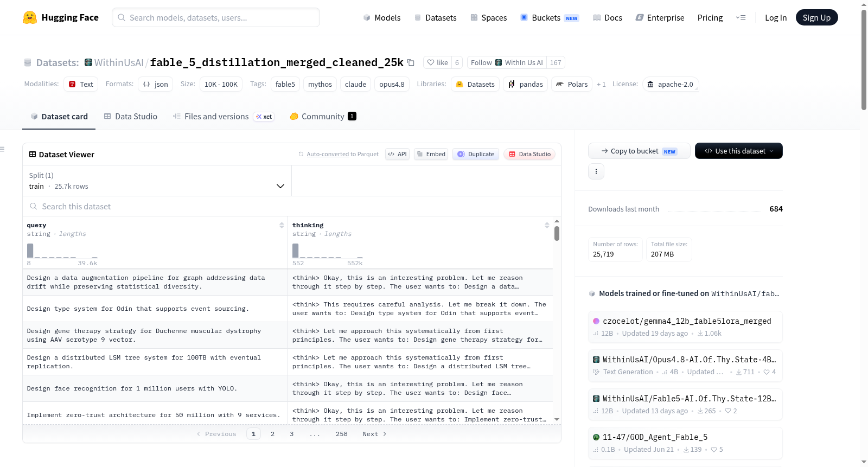Open Docs in top navigation
868x467 pixels.
[x=608, y=17]
